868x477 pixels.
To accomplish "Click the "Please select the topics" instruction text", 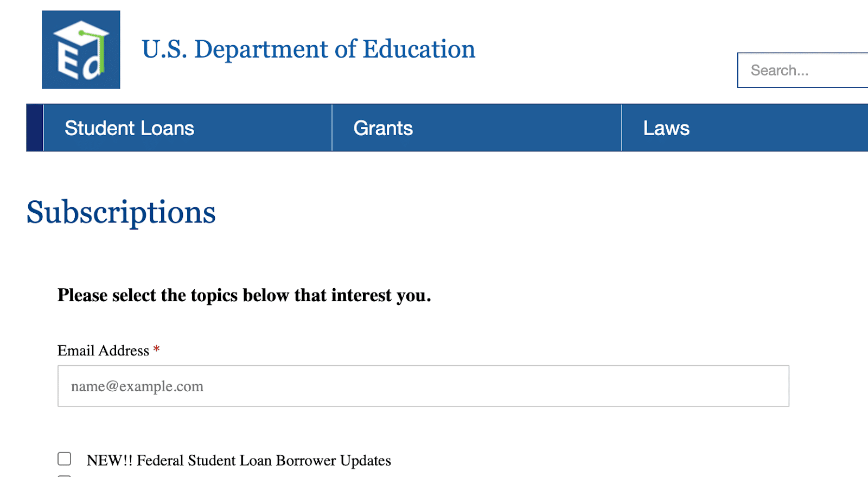I will click(x=244, y=295).
